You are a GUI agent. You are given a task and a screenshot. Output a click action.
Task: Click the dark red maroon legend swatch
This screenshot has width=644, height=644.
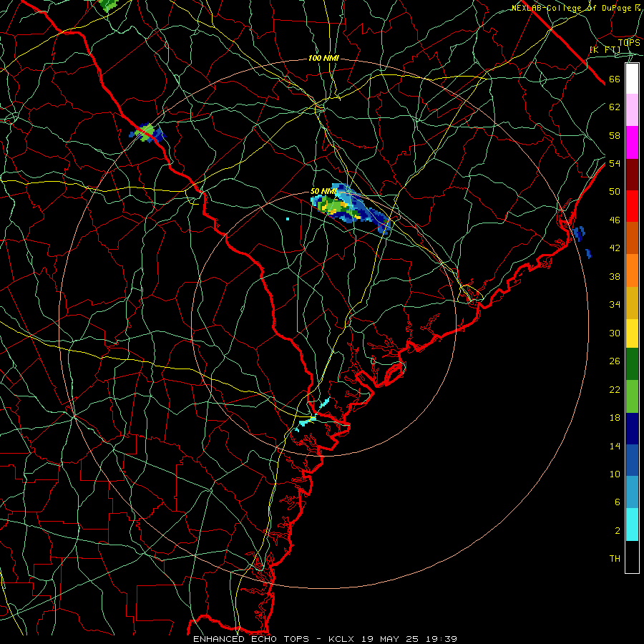tap(632, 174)
